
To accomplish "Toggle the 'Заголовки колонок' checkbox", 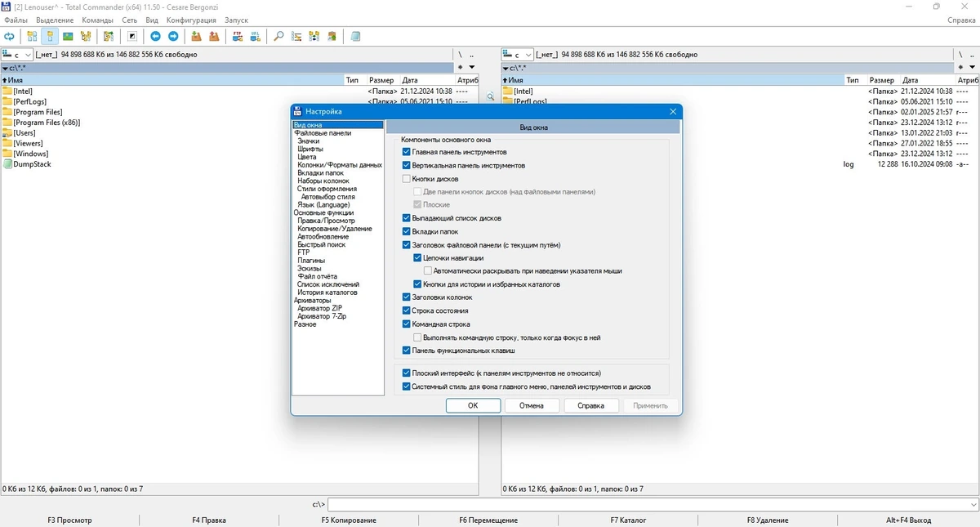I will point(407,297).
